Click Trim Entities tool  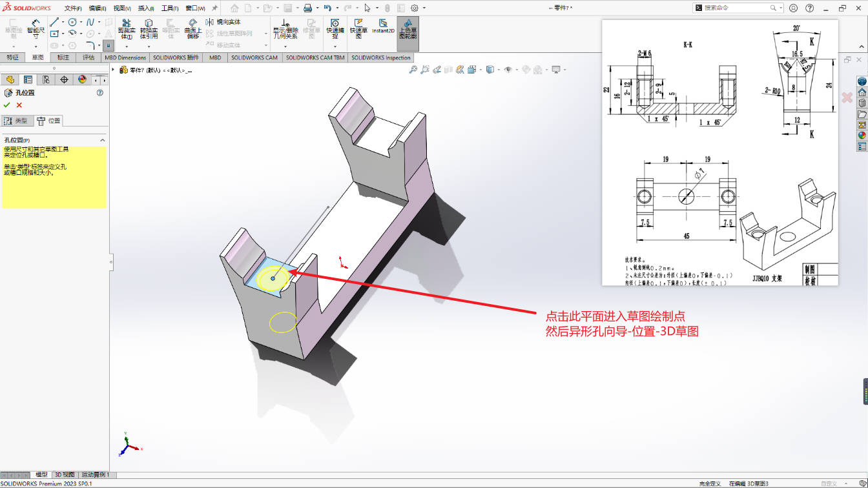point(128,29)
